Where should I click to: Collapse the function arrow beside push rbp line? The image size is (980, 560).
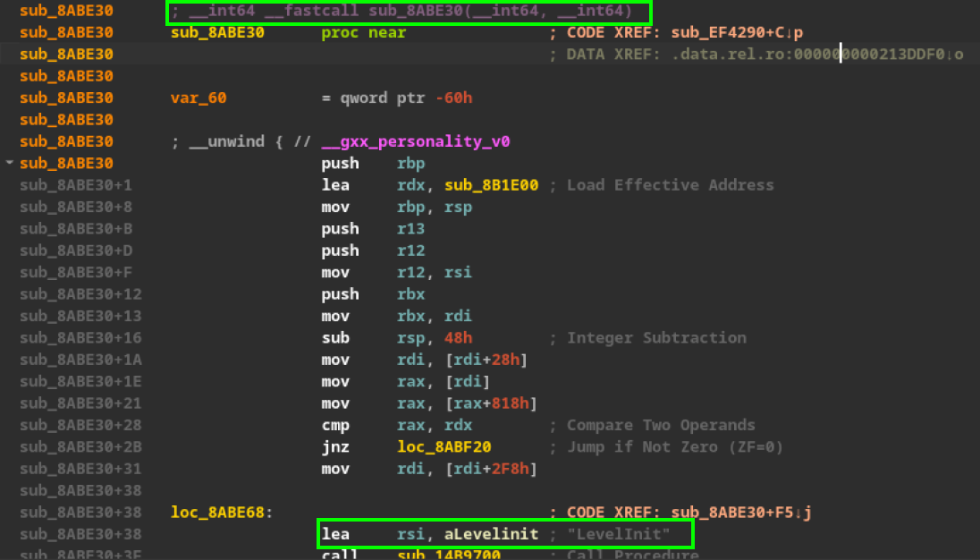[x=10, y=163]
